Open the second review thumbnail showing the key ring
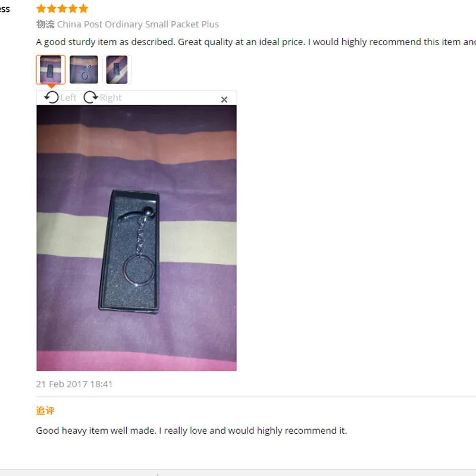This screenshot has width=476, height=476. [84, 70]
